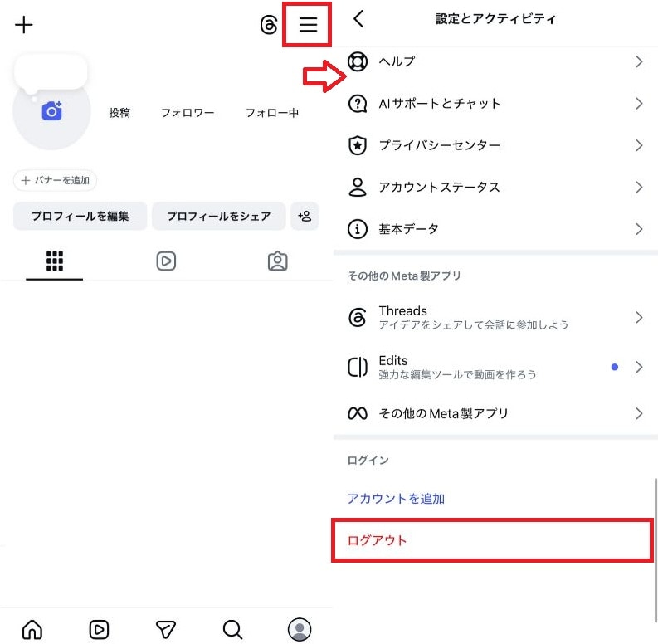Image resolution: width=658 pixels, height=644 pixels.
Task: Expand AIサポートとチャット chevron
Action: point(639,103)
